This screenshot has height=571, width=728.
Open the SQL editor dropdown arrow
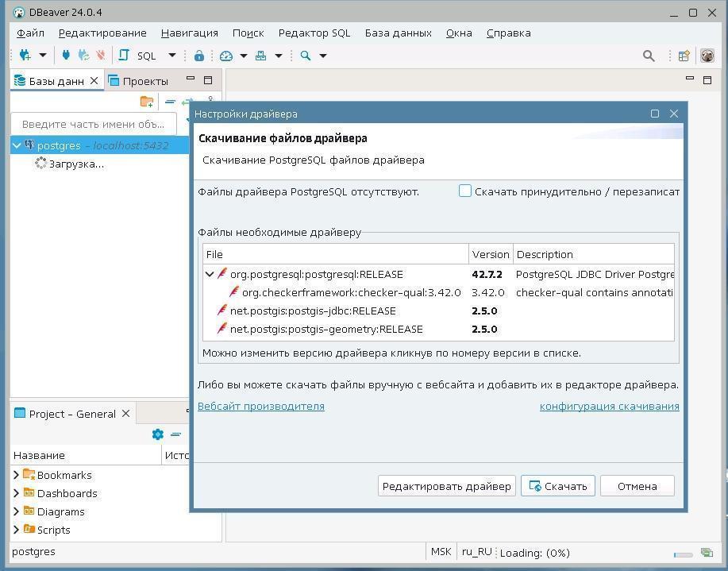coord(171,56)
